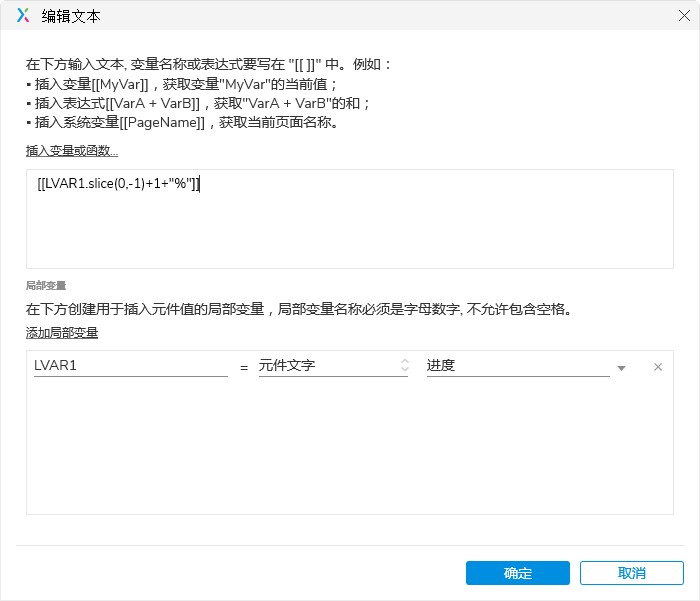
Task: Remove the LVAR1 local variable row
Action: point(658,367)
